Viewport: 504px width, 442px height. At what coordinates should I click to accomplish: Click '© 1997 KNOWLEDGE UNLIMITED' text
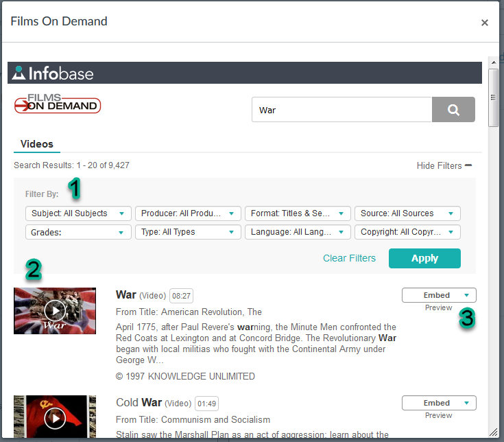[x=185, y=376]
